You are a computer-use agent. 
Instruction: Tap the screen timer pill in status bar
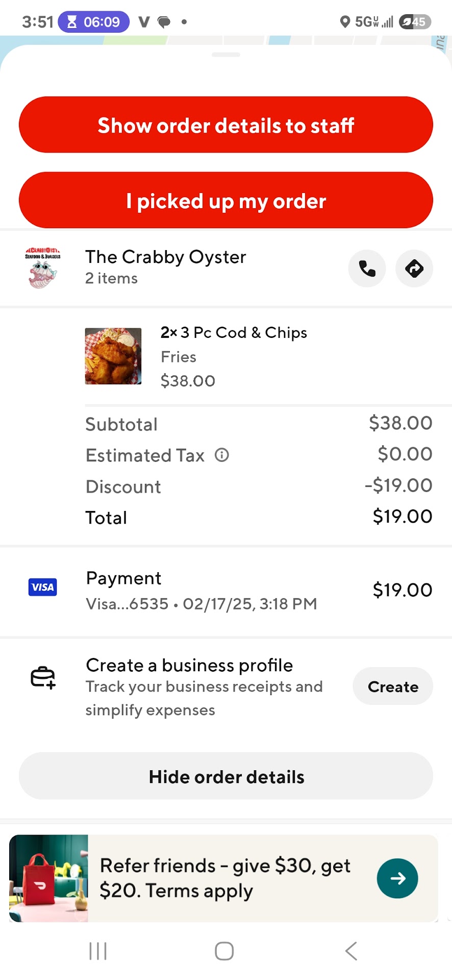[x=94, y=22]
